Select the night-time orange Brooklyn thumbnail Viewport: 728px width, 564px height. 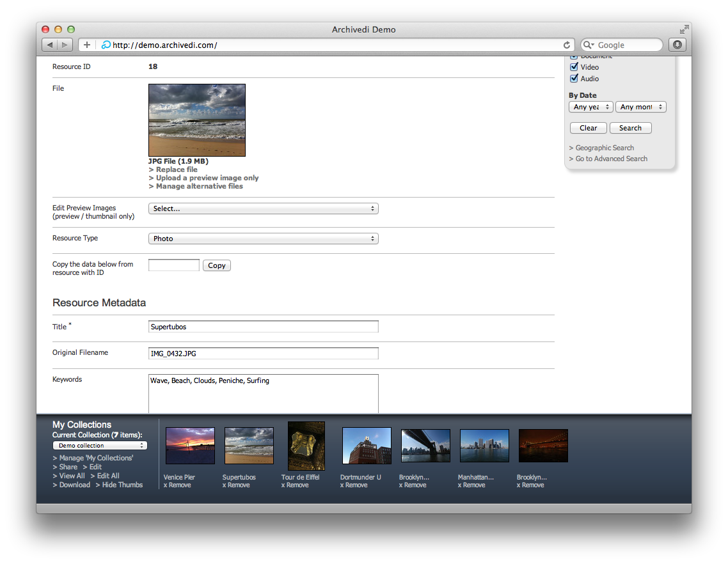click(543, 446)
